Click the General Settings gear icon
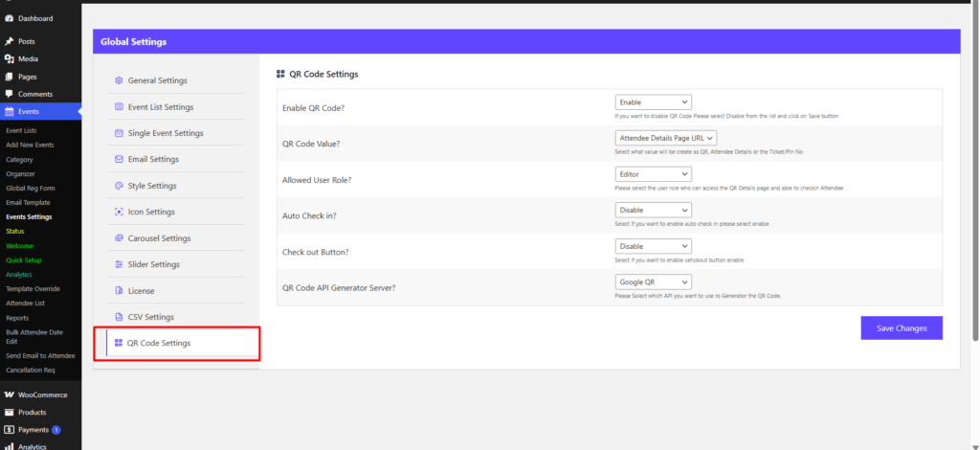 pos(119,80)
